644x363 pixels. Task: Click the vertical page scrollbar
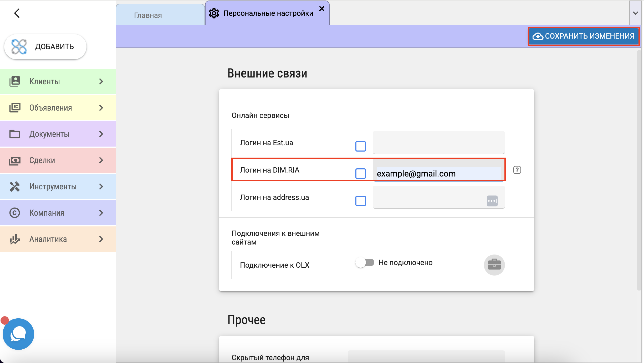click(639, 171)
